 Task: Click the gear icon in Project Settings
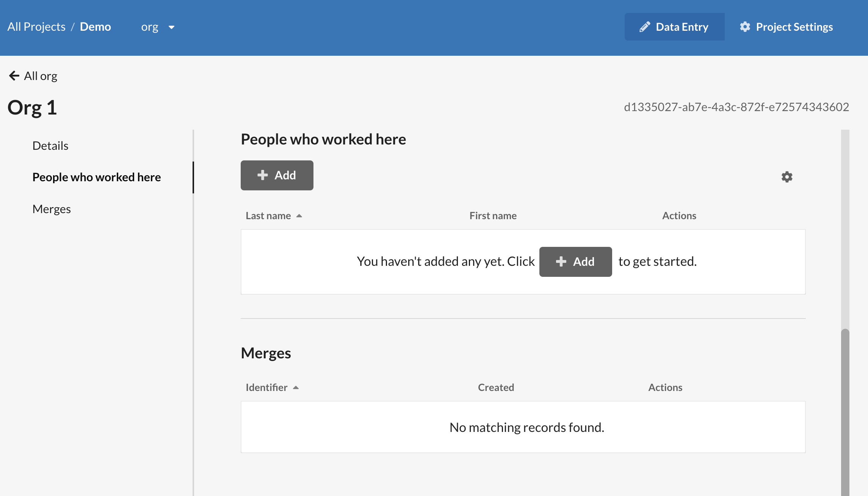coord(745,27)
